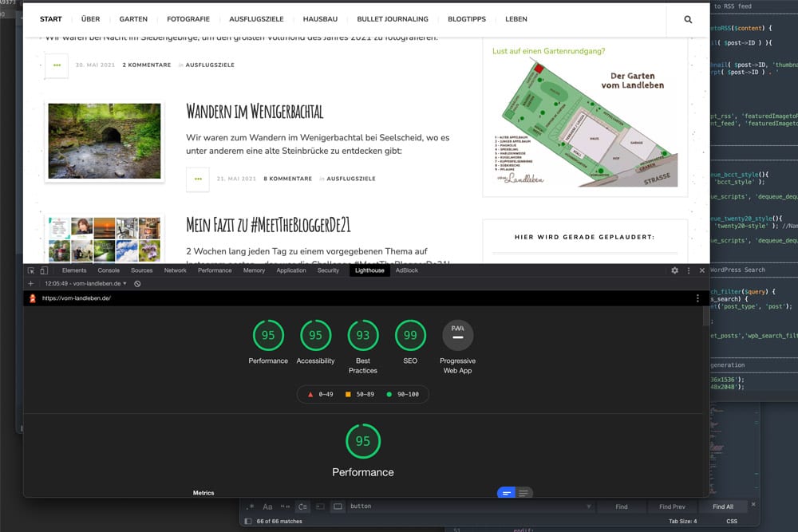Expand the find history dropdown arrow

tap(590, 506)
